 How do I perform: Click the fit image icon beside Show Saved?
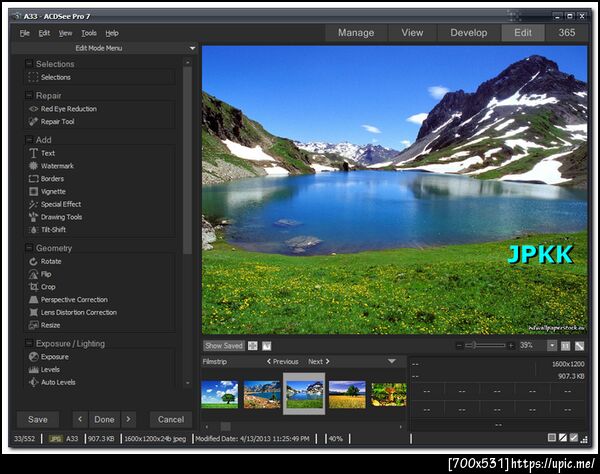point(253,346)
